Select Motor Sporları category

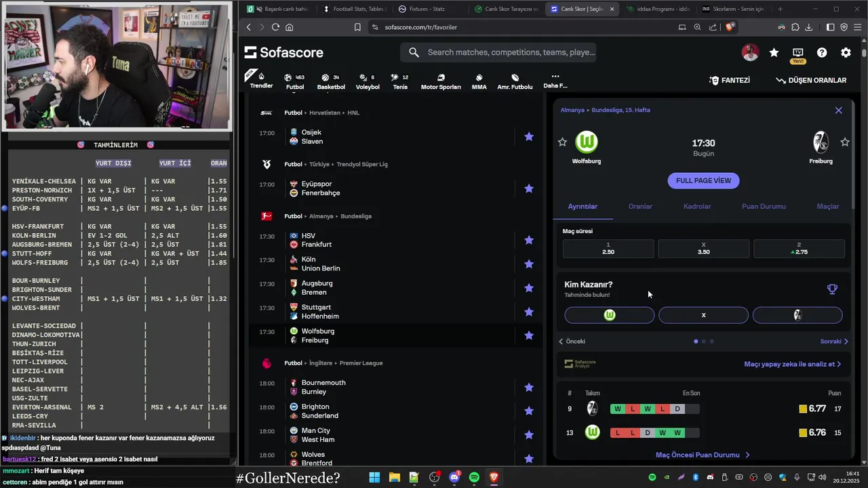pyautogui.click(x=441, y=81)
